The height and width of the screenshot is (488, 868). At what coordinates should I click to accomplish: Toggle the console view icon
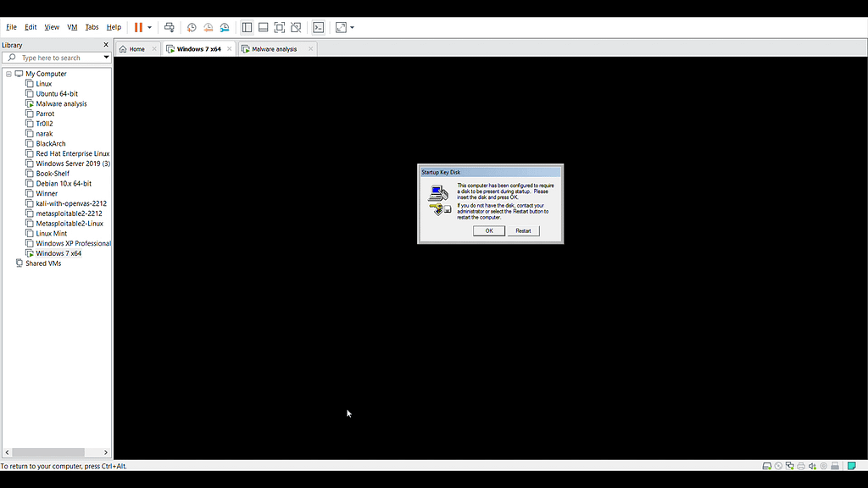pyautogui.click(x=319, y=27)
